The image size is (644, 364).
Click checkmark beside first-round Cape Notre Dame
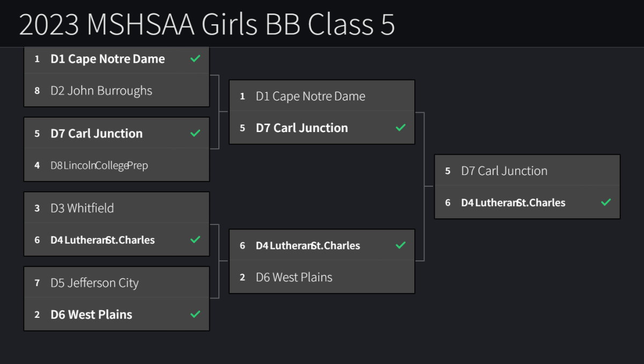tap(195, 59)
